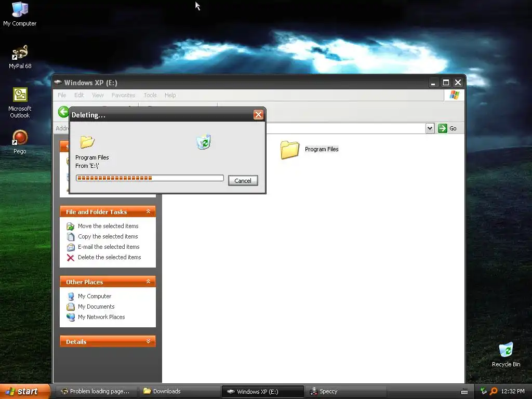Open the Tools menu
Viewport: 532px width, 399px height.
(x=150, y=95)
